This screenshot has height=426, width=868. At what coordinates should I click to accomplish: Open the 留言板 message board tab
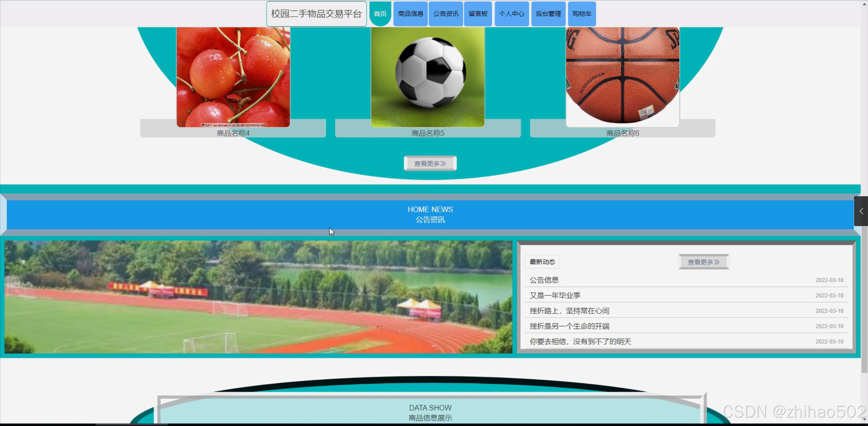click(478, 14)
